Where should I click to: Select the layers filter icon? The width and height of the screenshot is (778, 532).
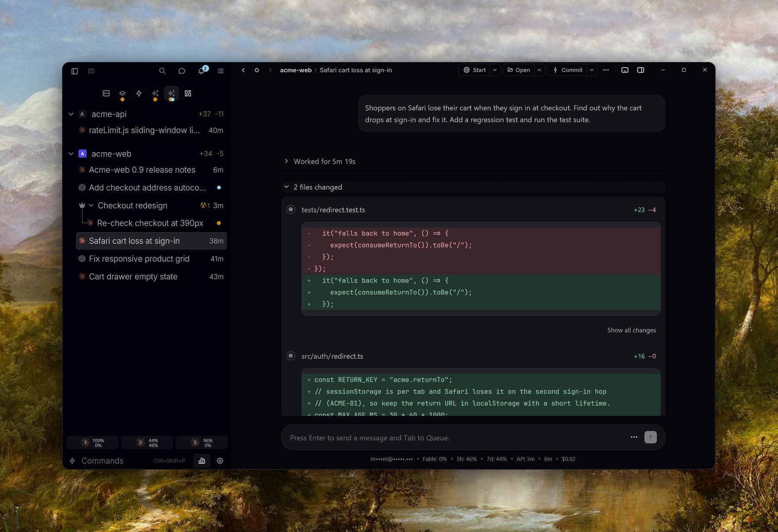122,93
